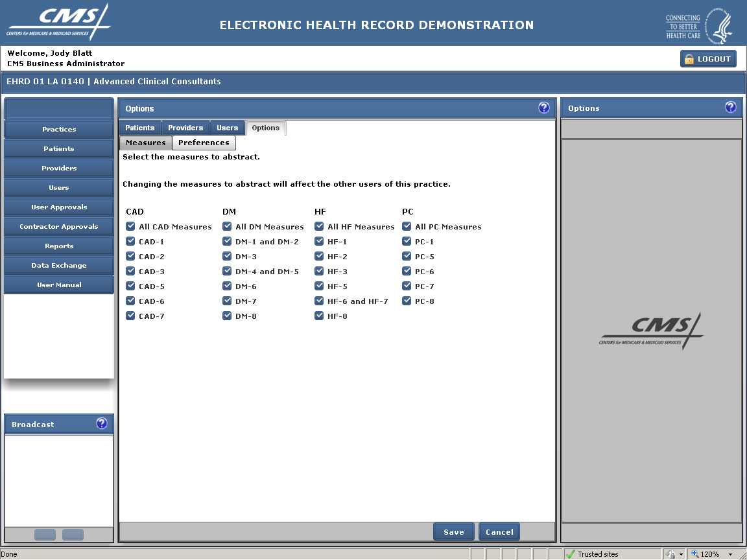747x560 pixels.
Task: Toggle the PC-6 checkbox
Action: pos(407,271)
